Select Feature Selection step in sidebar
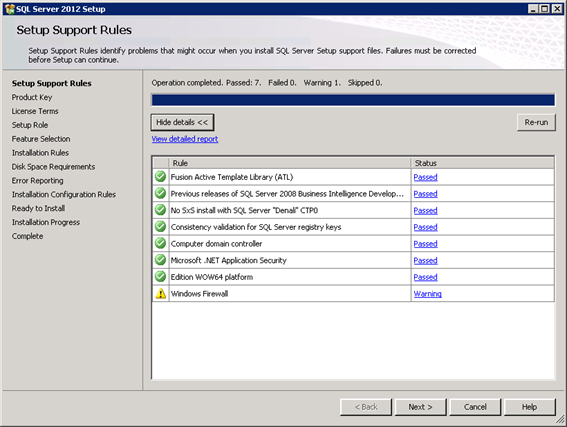The image size is (567, 427). coord(41,139)
